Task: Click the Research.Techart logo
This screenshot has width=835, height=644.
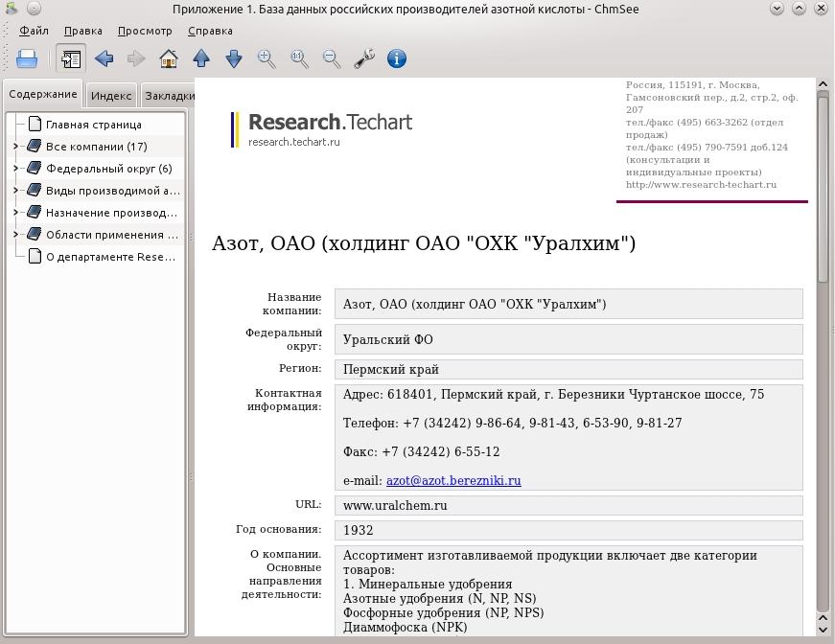Action: point(322,129)
